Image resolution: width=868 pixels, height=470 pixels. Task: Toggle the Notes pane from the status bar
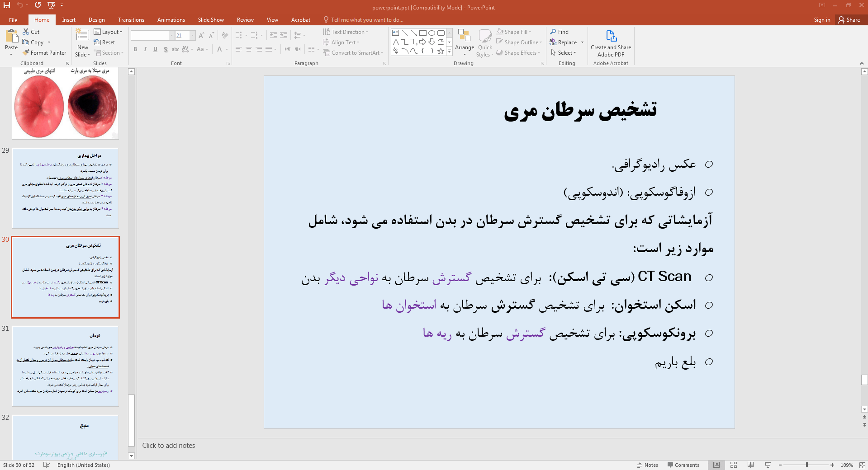[648, 465]
